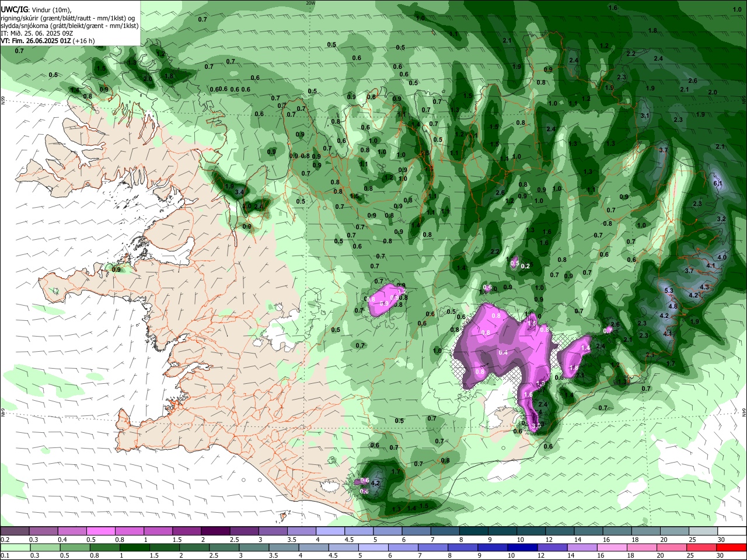Select the 3.1 precipitation value on the map
The image size is (747, 560).
point(645,116)
